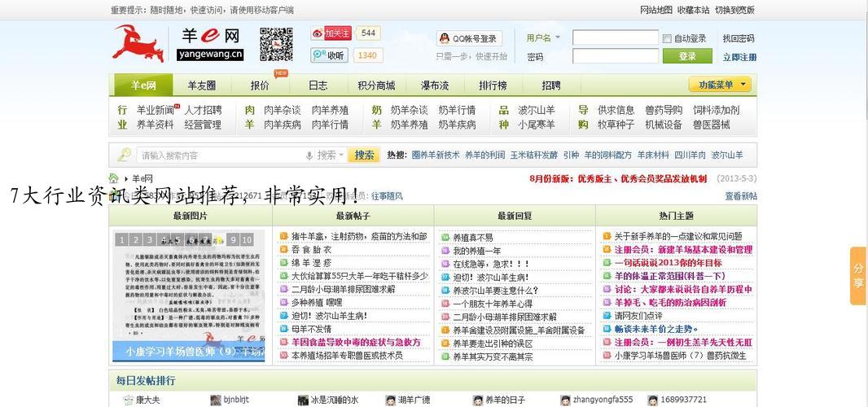Open user 康大夫 avatar
The image size is (868, 407).
[128, 400]
